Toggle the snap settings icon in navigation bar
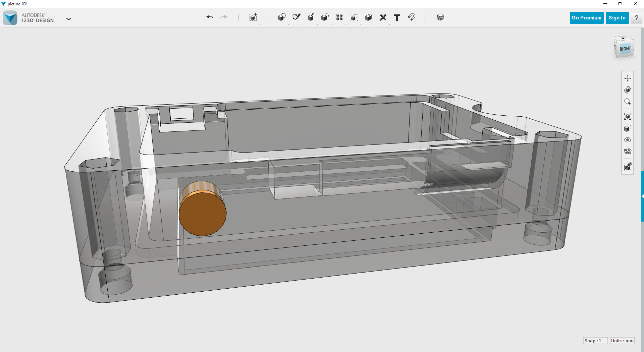 628,166
